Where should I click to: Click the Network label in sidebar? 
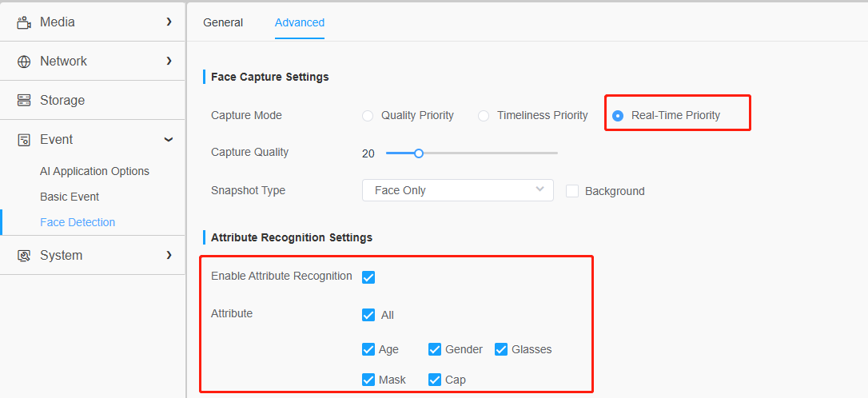click(x=63, y=61)
